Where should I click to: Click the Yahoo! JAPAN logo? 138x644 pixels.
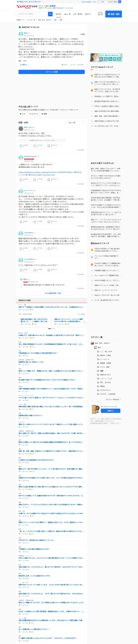(x=24, y=7)
